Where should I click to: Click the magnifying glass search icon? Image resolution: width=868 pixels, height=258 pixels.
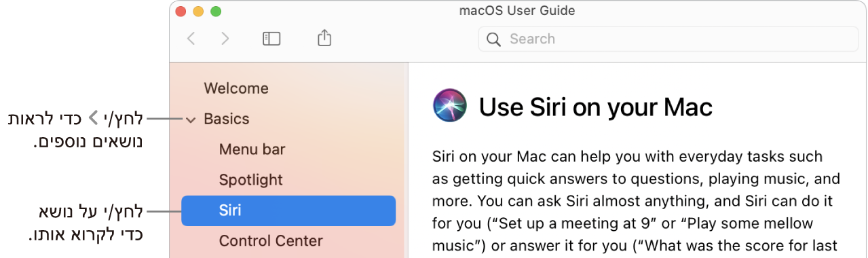point(494,39)
